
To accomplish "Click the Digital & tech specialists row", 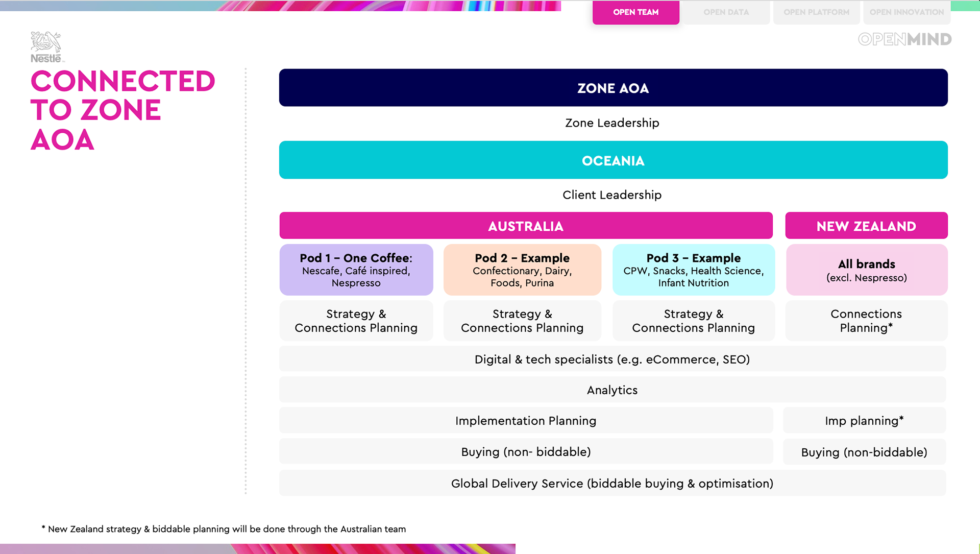I will point(612,359).
